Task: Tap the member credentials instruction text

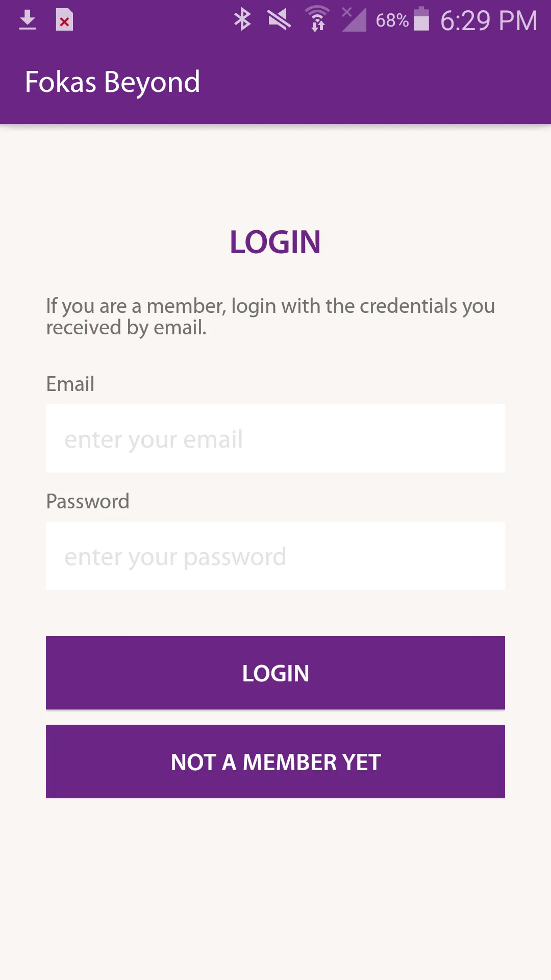Action: tap(270, 316)
